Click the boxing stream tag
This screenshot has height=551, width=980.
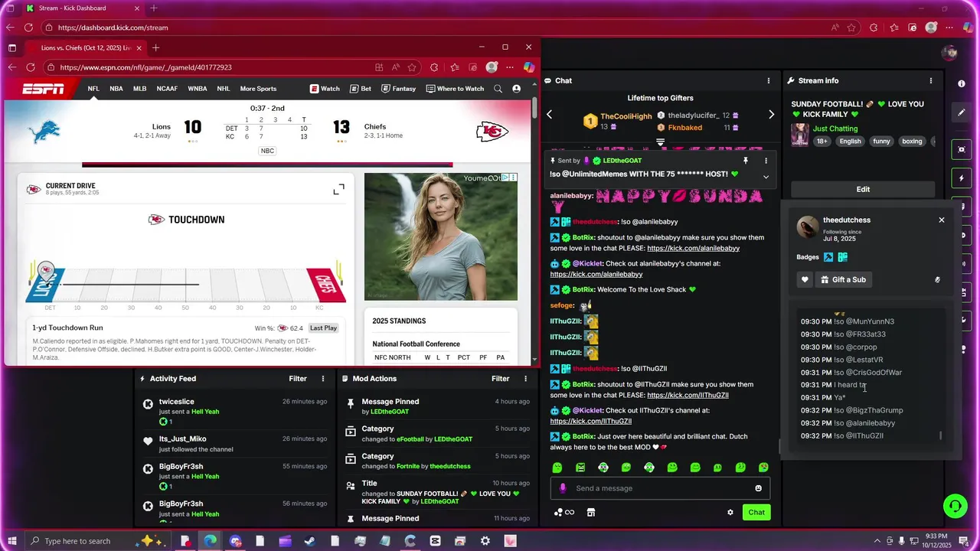(x=912, y=142)
